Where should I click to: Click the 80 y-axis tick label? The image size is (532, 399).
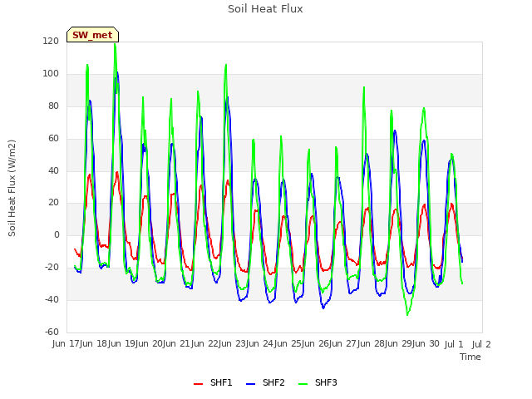point(53,106)
